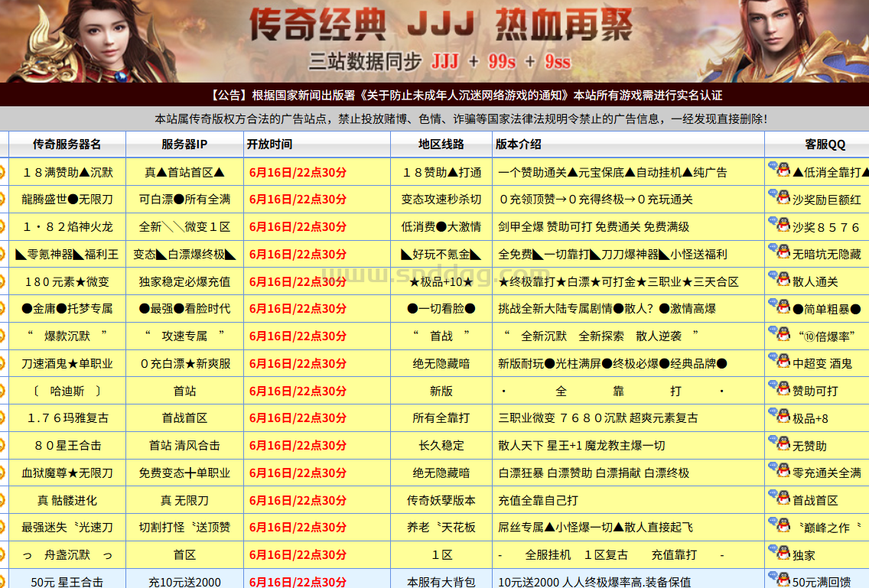Click QQ icon beside 巅峰之作
The image size is (869, 588).
click(779, 525)
